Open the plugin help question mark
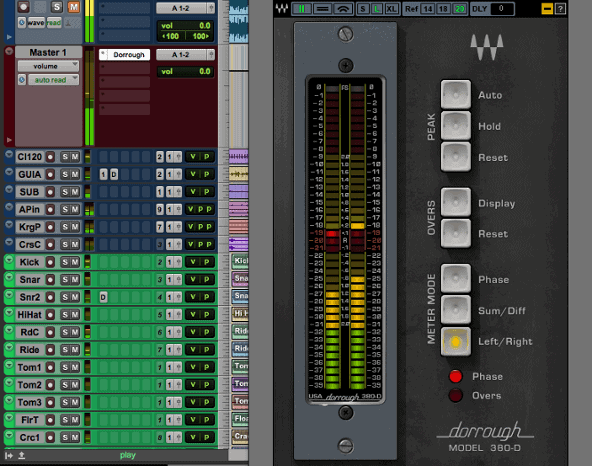592x466 pixels. [560, 9]
